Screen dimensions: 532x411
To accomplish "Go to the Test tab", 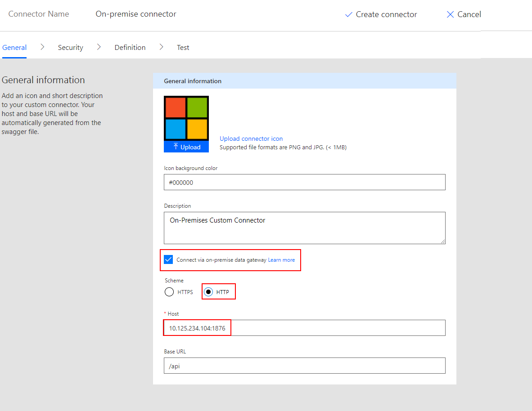I will [183, 47].
